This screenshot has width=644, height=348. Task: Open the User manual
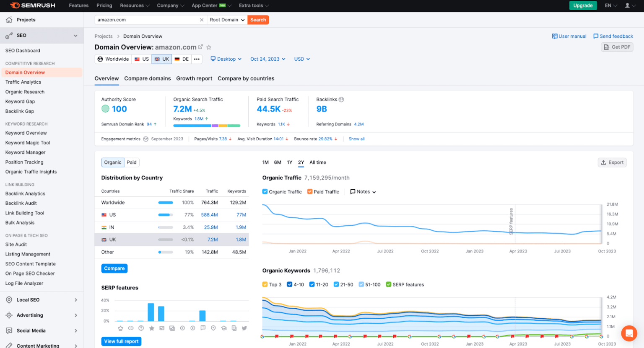[569, 36]
